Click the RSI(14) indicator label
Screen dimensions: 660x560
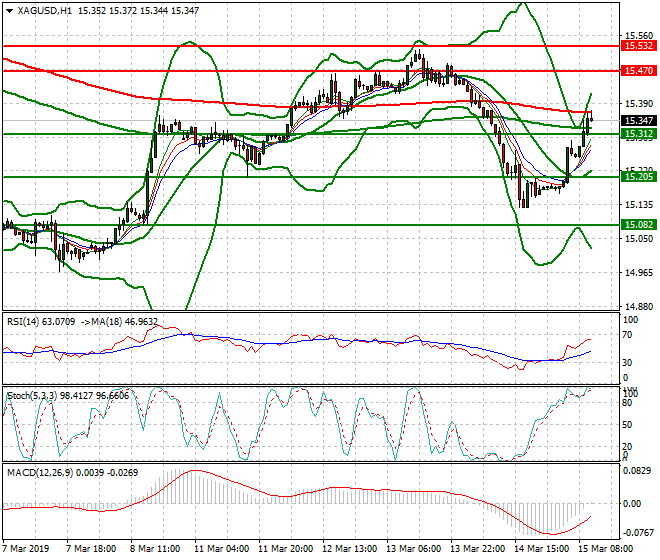point(24,322)
